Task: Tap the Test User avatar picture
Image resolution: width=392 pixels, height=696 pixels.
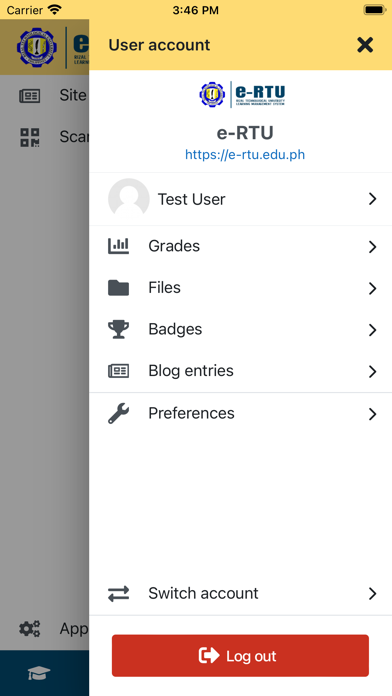Action: tap(129, 199)
